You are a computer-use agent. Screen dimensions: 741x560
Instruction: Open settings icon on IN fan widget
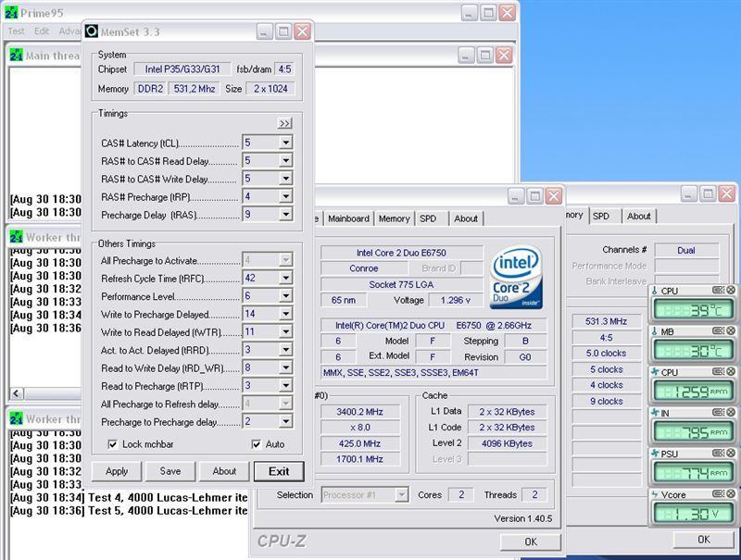pyautogui.click(x=719, y=412)
